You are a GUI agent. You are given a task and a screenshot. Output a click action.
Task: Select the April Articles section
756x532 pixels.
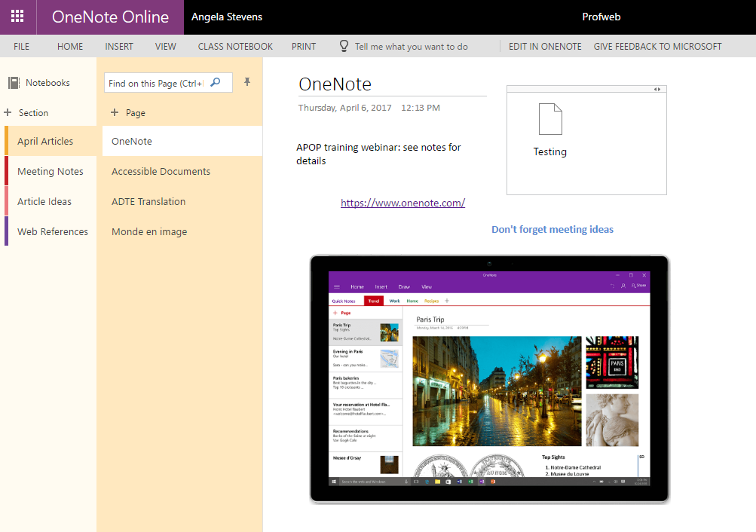tap(51, 141)
